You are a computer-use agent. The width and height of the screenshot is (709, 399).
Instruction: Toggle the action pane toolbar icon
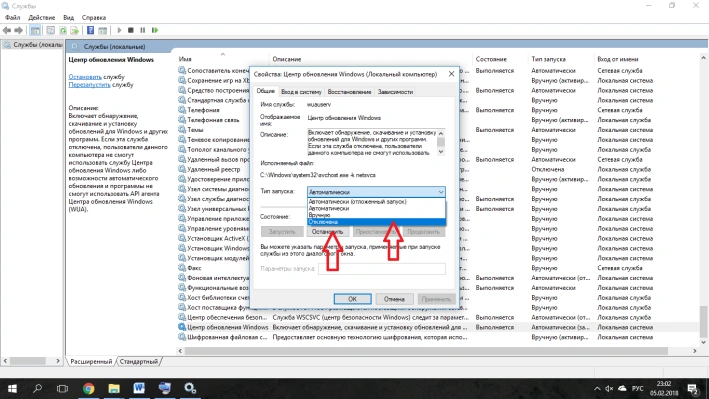tap(103, 30)
